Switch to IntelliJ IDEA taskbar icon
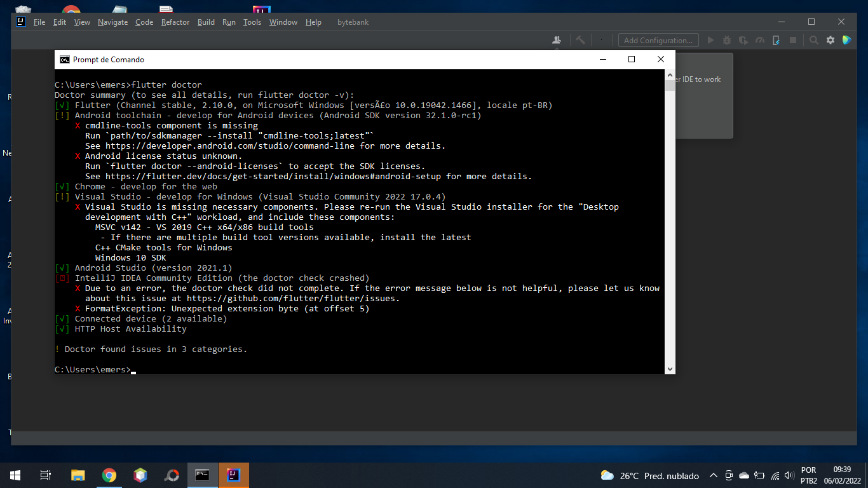The image size is (868, 488). 234,475
